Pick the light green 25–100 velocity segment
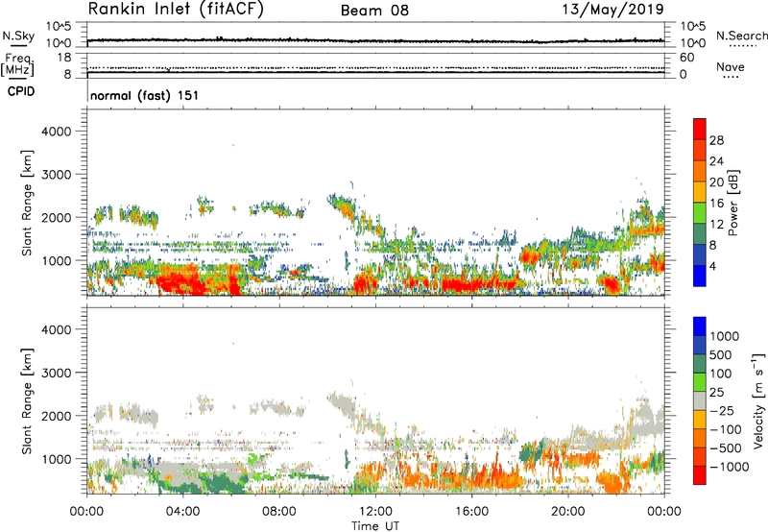Image resolution: width=768 pixels, height=532 pixels. [x=700, y=382]
